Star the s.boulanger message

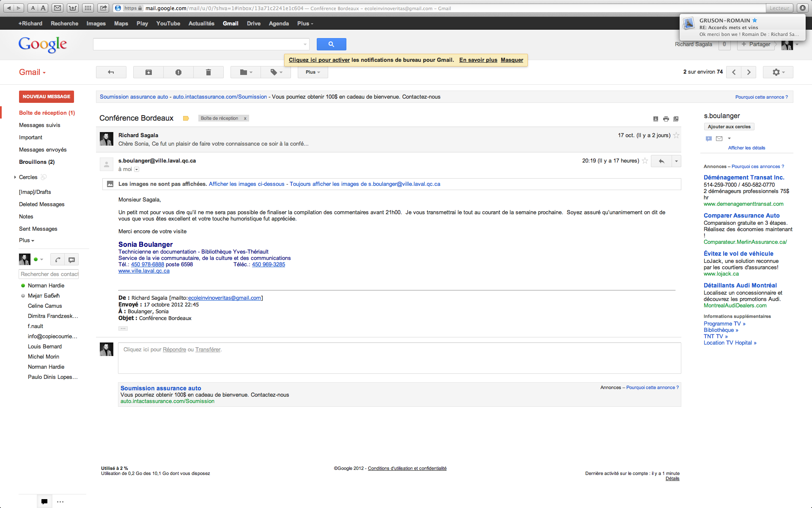pos(645,161)
